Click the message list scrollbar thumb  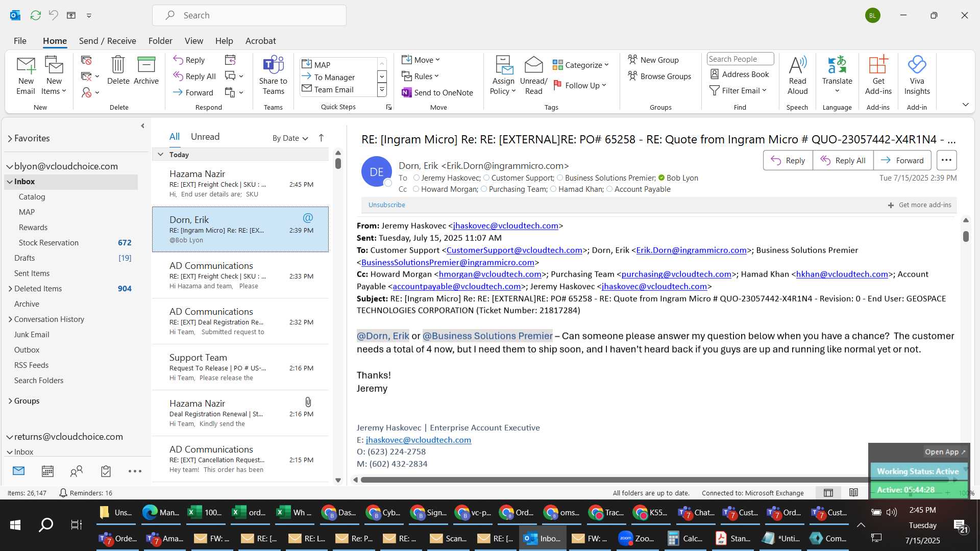point(338,163)
